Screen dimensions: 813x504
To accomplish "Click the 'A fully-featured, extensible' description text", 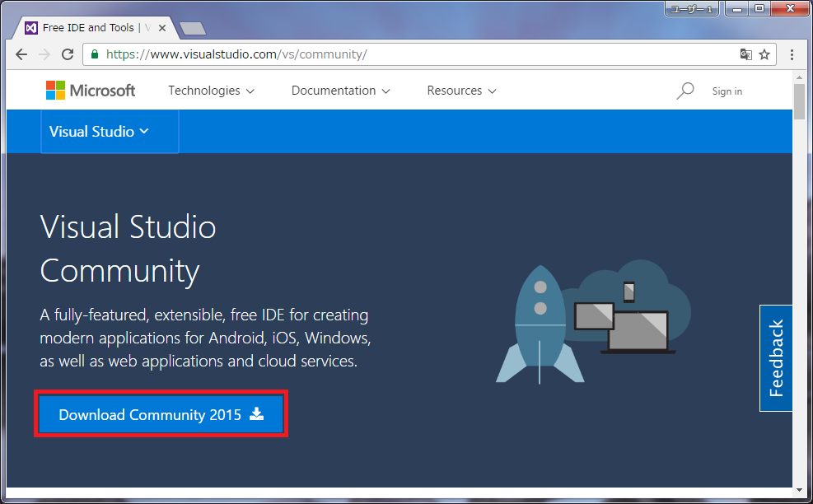I will click(x=205, y=338).
